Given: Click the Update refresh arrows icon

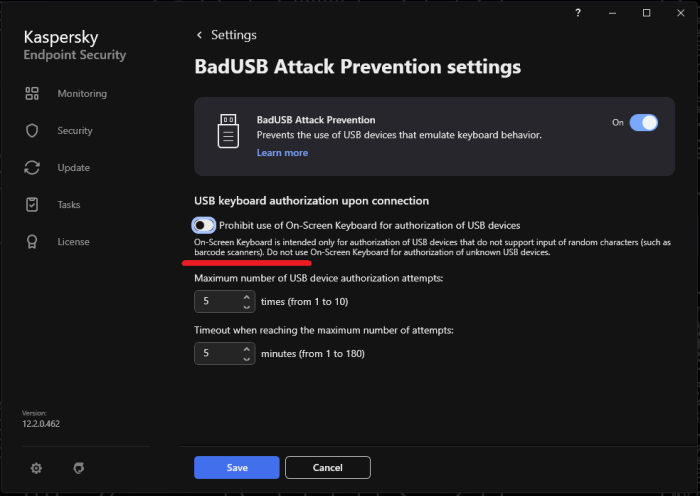Looking at the screenshot, I should (32, 167).
